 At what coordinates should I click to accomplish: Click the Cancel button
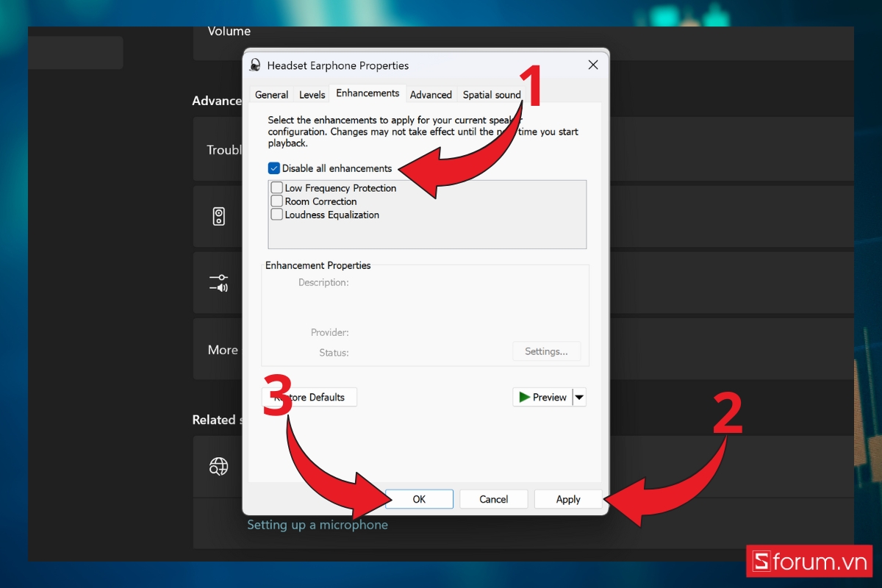click(494, 499)
